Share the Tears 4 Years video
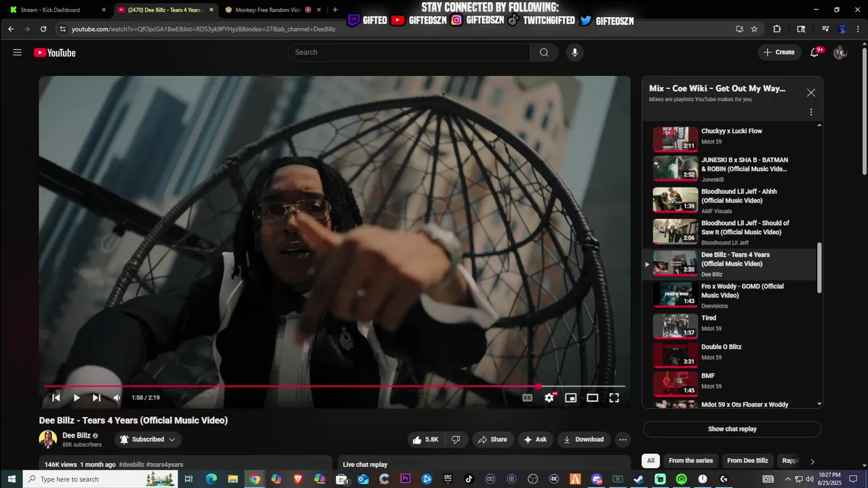868x488 pixels. coord(492,439)
